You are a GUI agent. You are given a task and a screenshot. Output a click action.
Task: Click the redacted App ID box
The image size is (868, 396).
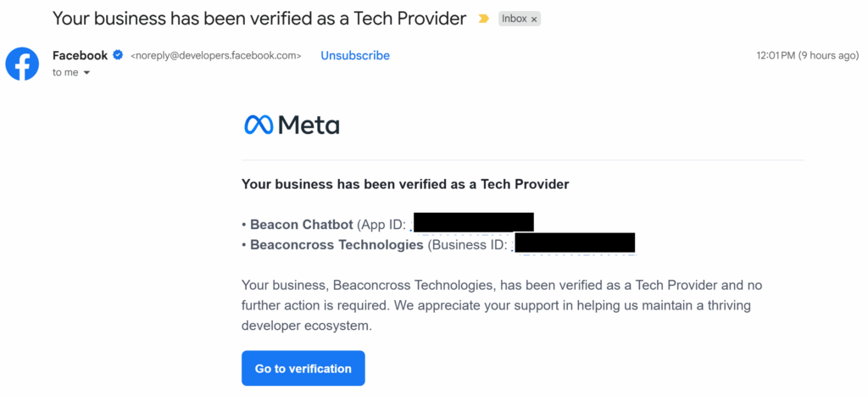tap(473, 222)
